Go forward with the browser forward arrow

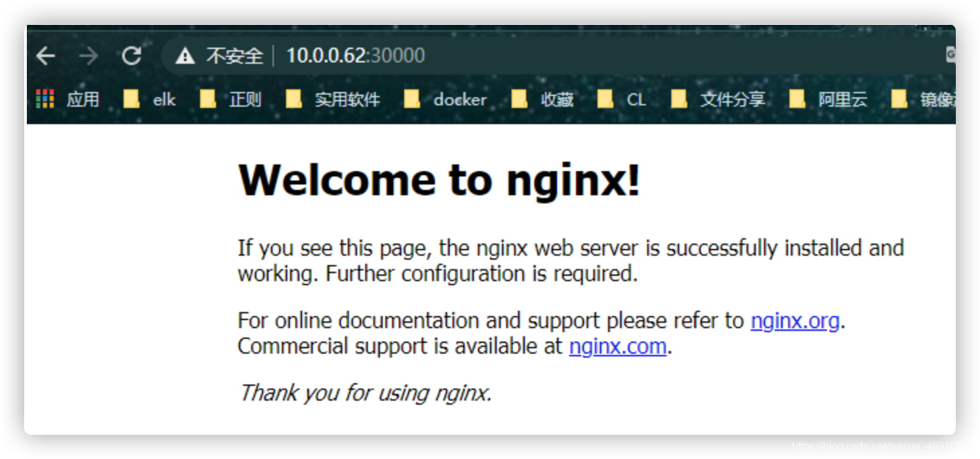pyautogui.click(x=89, y=56)
